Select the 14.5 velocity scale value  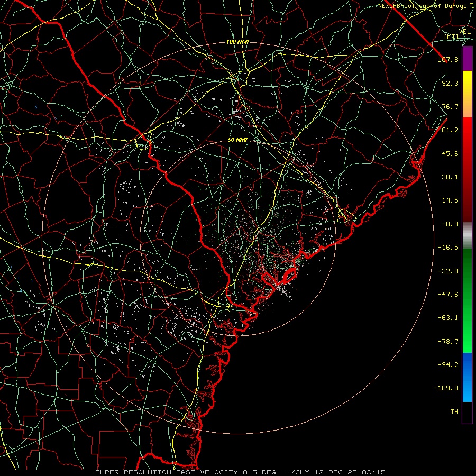[x=450, y=200]
